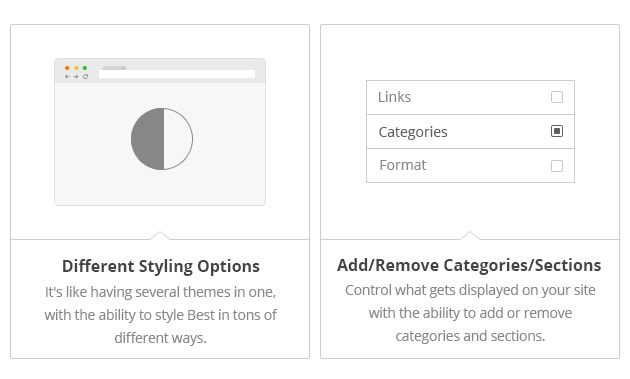The image size is (630, 379).
Task: Open the Different Styling Options heading
Action: [161, 266]
